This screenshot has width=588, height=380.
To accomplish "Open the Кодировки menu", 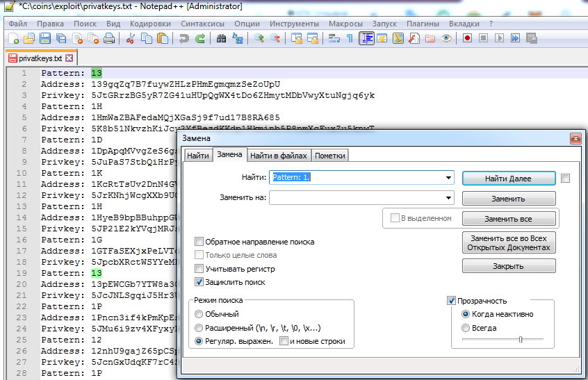I will (x=150, y=24).
